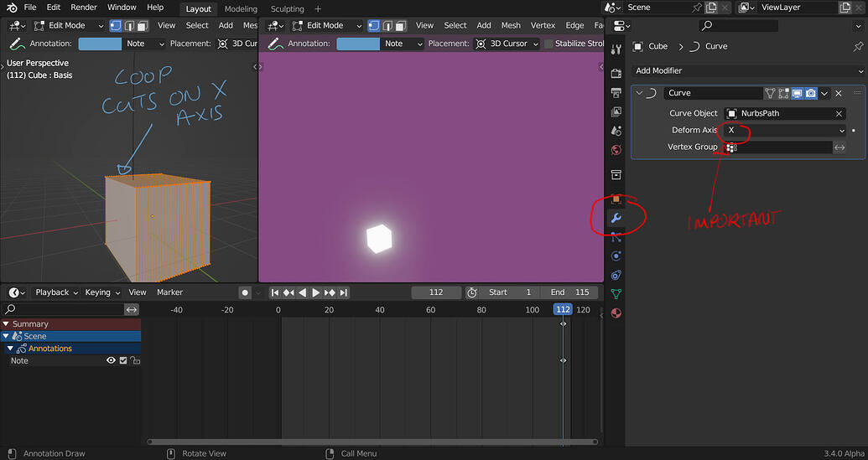The width and height of the screenshot is (868, 460).
Task: Enable Stabilize Stroke checkbox
Action: pos(548,44)
